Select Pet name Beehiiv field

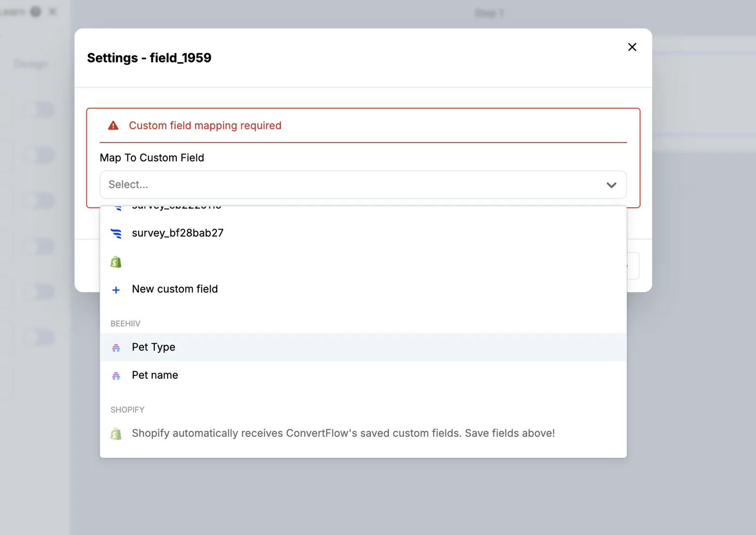(x=363, y=375)
